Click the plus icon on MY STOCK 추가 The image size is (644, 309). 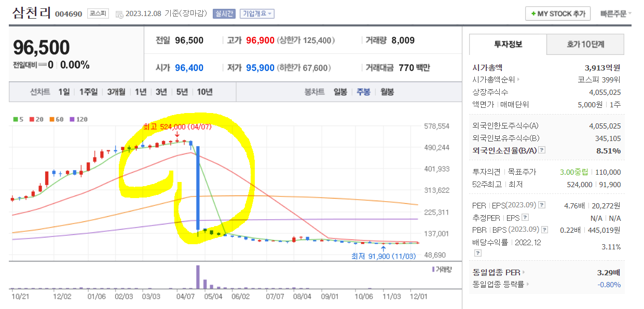pos(533,14)
